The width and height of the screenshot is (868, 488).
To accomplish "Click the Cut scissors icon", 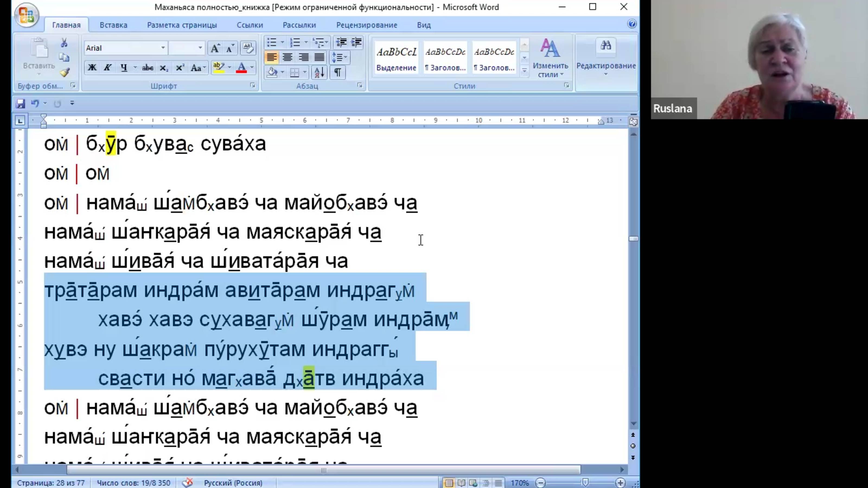I will pyautogui.click(x=64, y=43).
